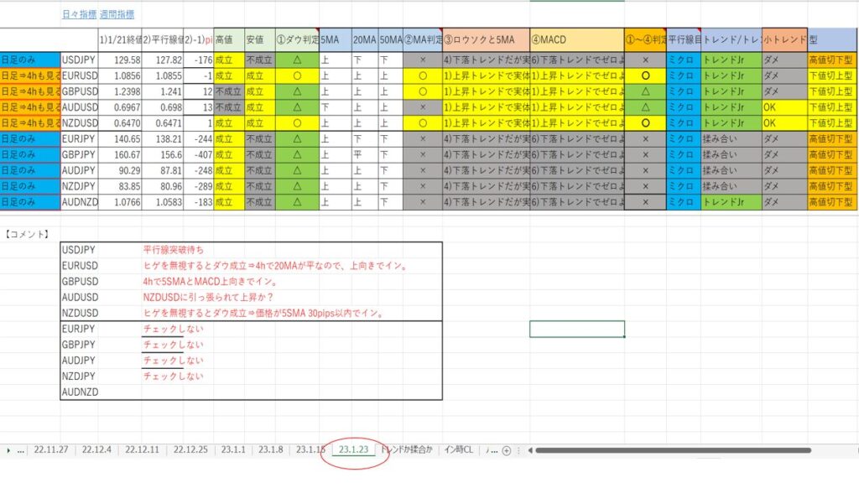This screenshot has height=504, width=859.
Task: Open the 22.12.25 sheet tab
Action: tap(189, 449)
